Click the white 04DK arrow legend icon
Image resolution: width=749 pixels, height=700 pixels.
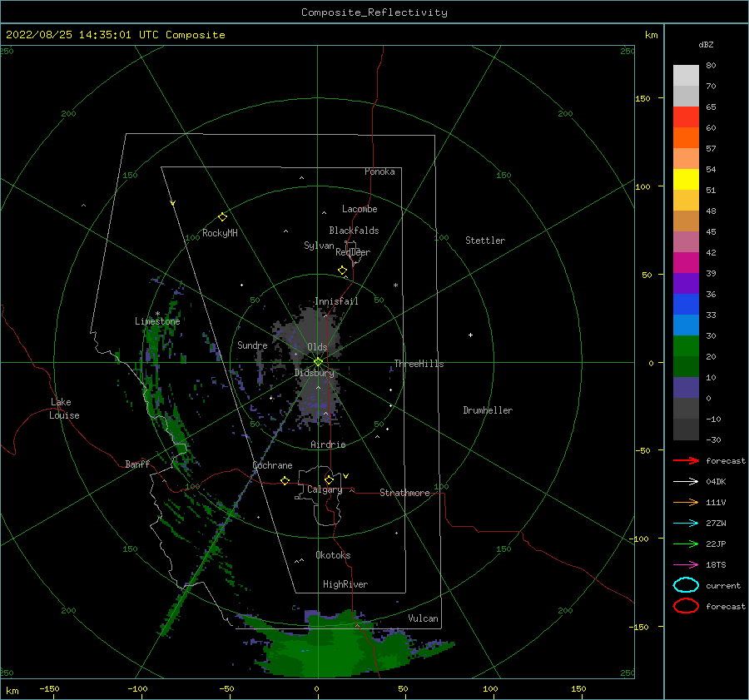686,481
